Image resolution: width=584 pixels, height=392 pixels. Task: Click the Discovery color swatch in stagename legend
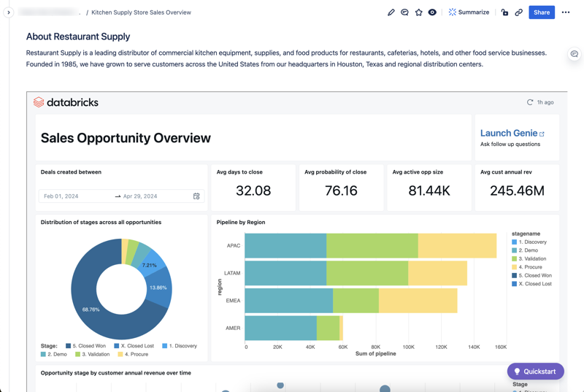(515, 242)
